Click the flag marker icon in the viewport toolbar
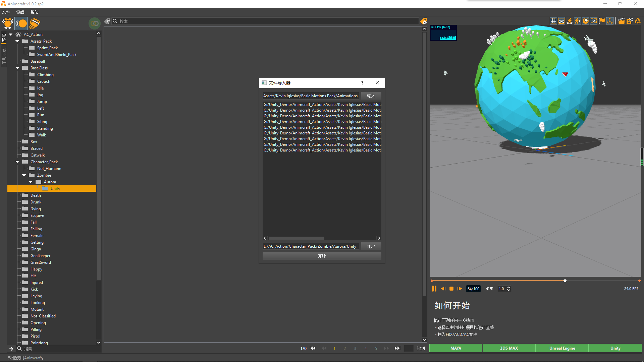Screen dimensions: 644x362 [602, 21]
